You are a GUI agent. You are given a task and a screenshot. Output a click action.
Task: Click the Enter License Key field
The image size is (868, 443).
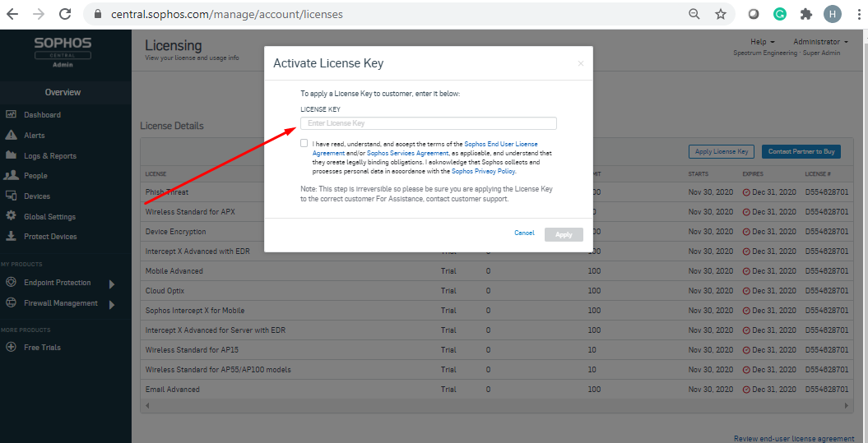tap(429, 123)
